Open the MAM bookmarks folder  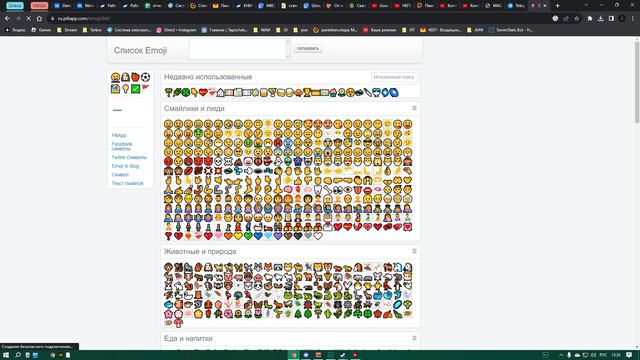coord(262,30)
